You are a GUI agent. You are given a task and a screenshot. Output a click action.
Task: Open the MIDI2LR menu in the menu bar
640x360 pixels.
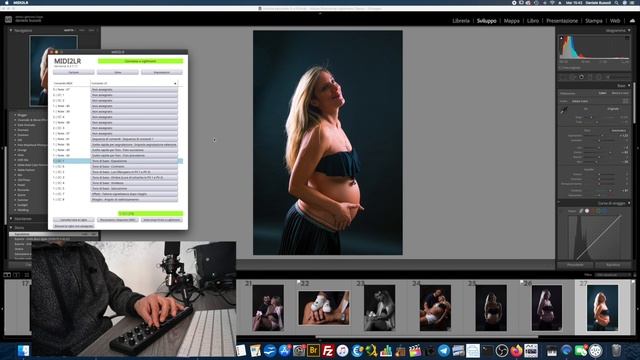[20, 2]
